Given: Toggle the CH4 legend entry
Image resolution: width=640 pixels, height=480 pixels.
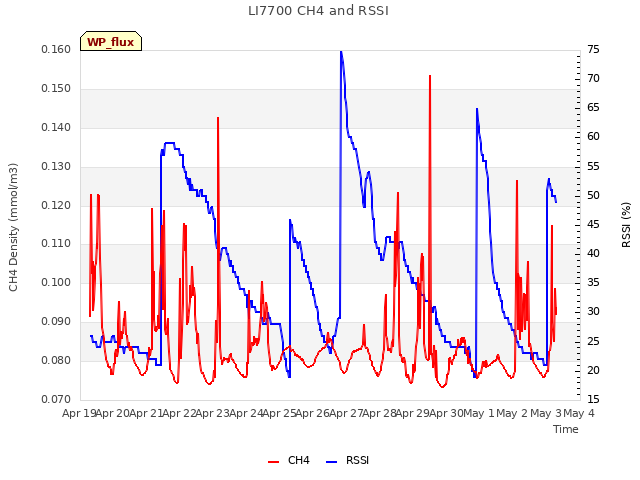Looking at the screenshot, I should (289, 460).
